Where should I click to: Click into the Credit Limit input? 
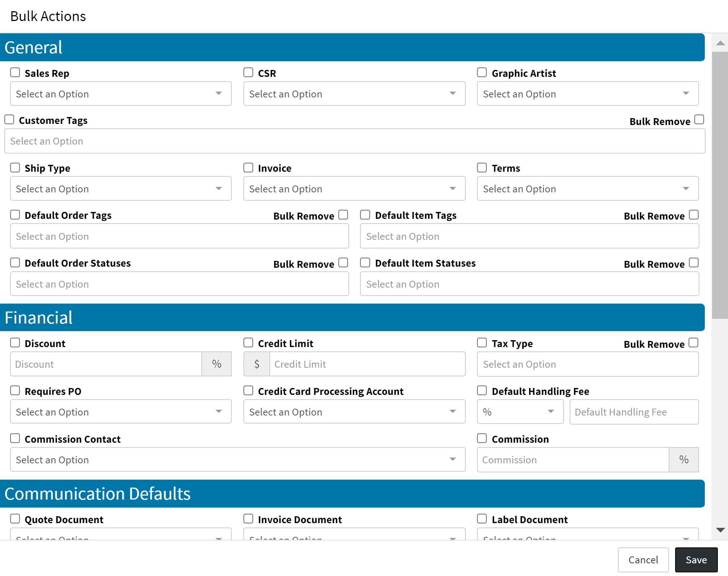pyautogui.click(x=367, y=364)
